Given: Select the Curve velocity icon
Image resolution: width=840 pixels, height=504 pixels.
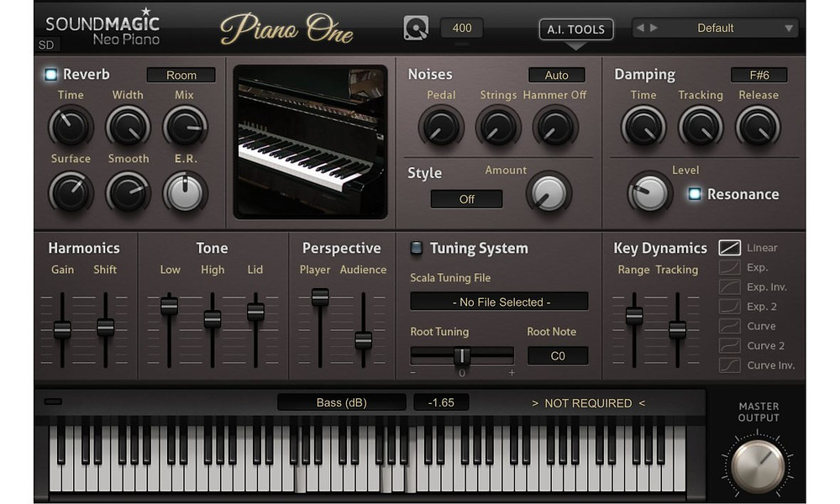Looking at the screenshot, I should coord(730,326).
